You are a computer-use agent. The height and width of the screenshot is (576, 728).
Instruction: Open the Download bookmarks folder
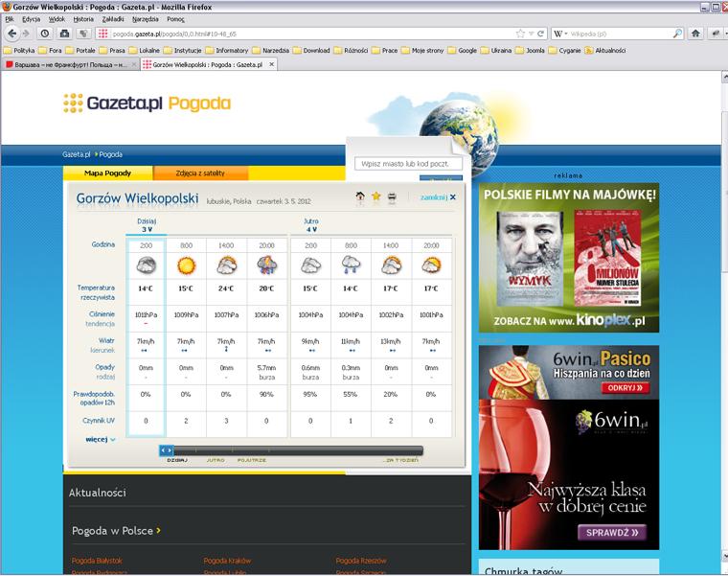(x=311, y=50)
